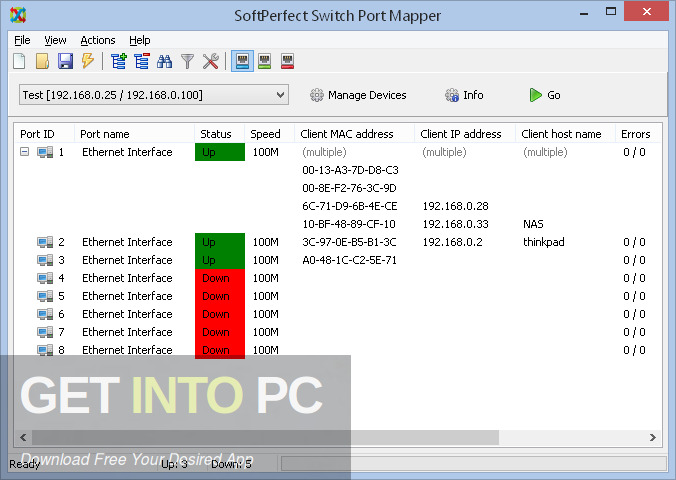The image size is (676, 480).
Task: Click the Manage Devices button
Action: point(358,95)
